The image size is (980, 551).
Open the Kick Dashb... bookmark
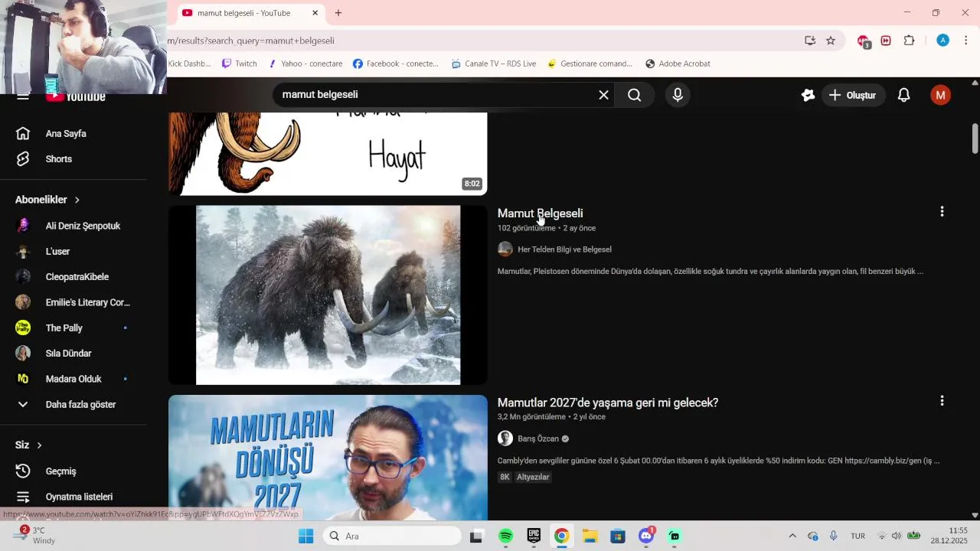coord(189,64)
